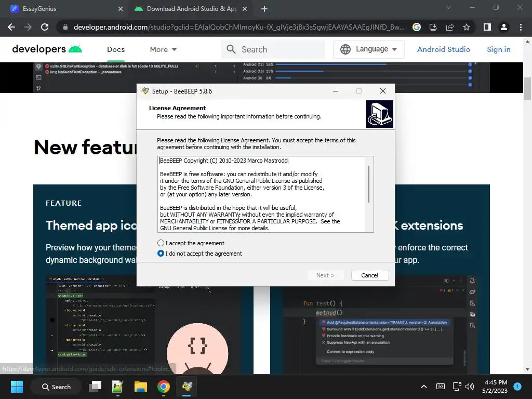Open Task View on the taskbar
The width and height of the screenshot is (532, 399).
[96, 387]
